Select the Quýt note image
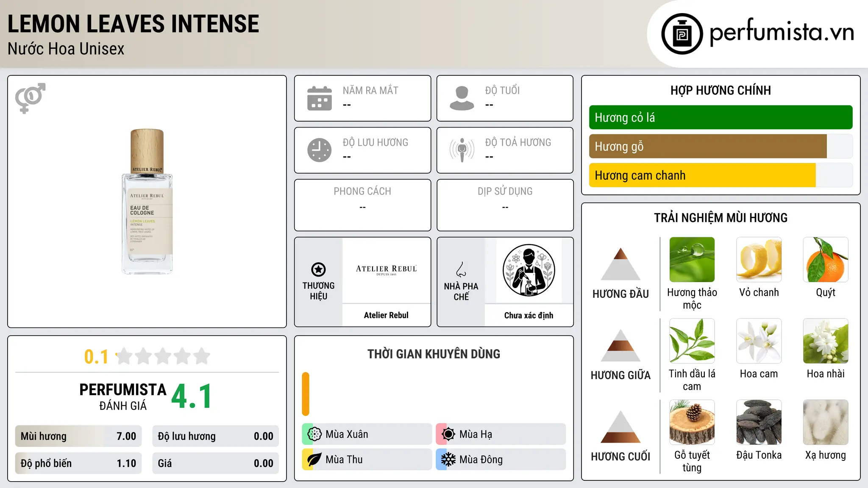 tap(826, 260)
